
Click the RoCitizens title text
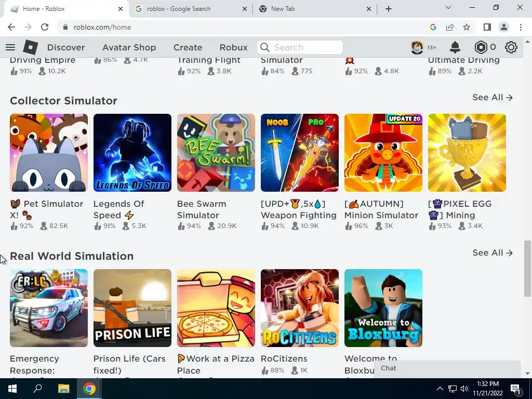coord(284,358)
